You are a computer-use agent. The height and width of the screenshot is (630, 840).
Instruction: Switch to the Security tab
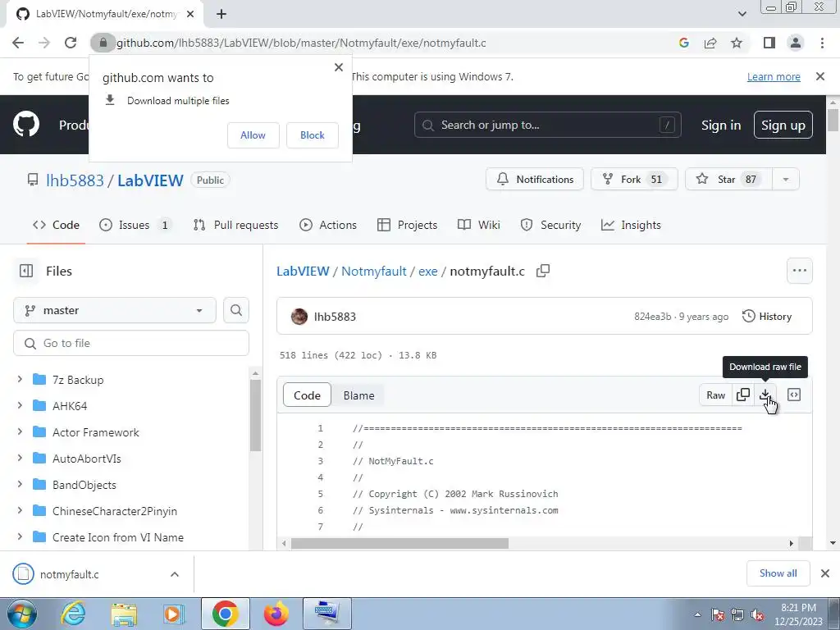click(550, 225)
